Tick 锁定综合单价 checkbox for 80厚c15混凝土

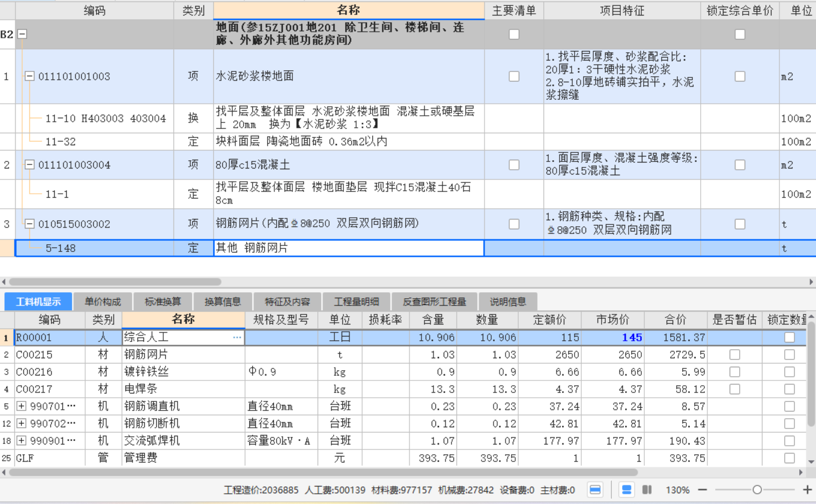tap(740, 165)
